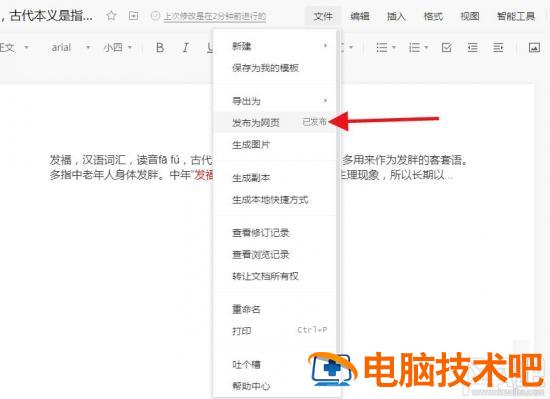Click the first line starting 发福，汉语词汇
This screenshot has height=399, width=550.
coord(259,160)
